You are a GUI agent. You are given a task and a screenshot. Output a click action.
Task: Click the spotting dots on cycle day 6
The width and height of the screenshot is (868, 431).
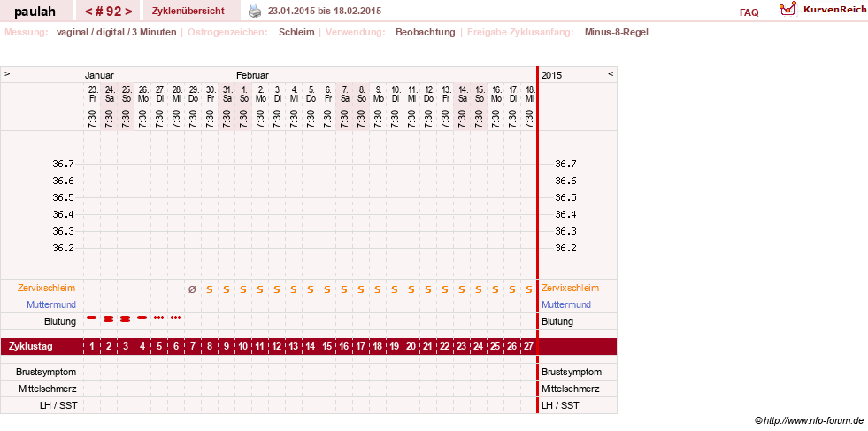click(x=175, y=318)
